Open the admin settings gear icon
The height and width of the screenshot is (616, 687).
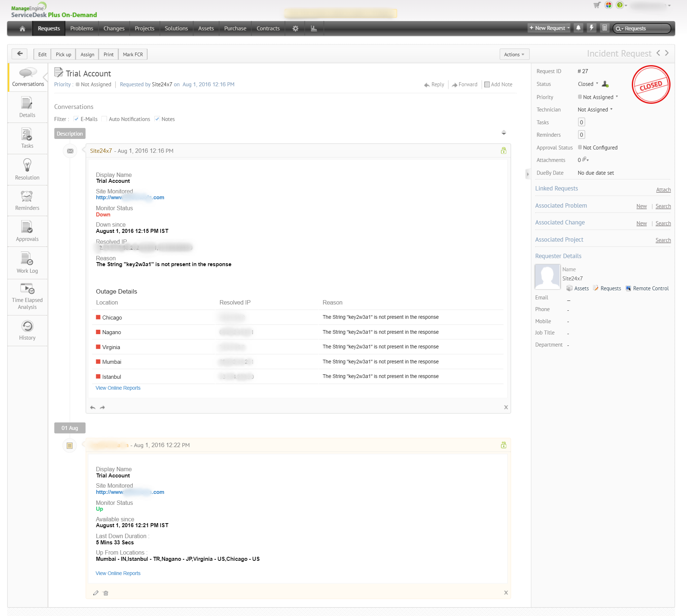(295, 29)
